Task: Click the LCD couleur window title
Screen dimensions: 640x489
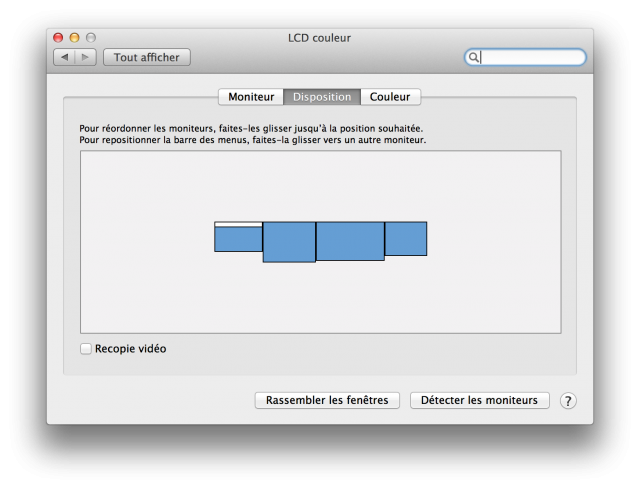Action: pyautogui.click(x=320, y=38)
